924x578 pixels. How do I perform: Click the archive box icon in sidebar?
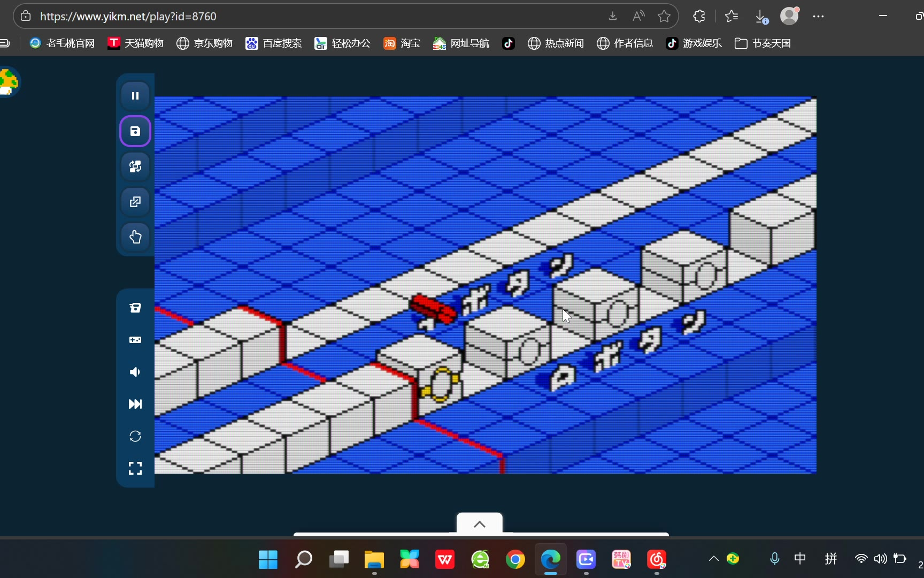(135, 308)
